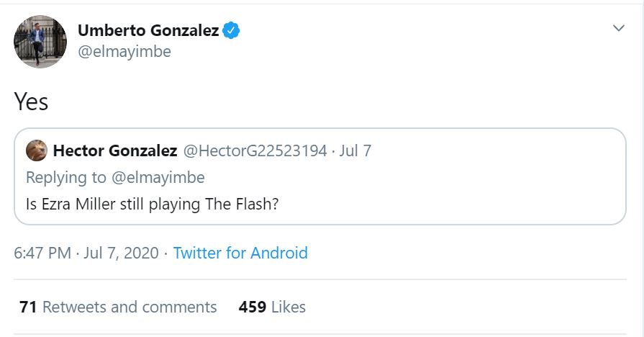Click the quoted tweet's Jul 7 date

point(356,151)
